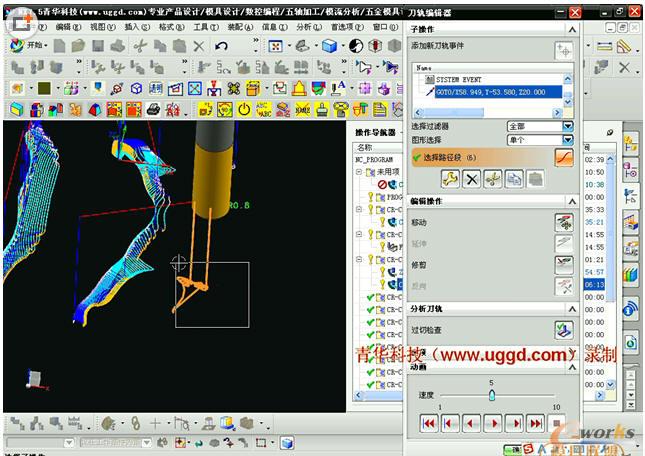Viewport: 645px width, 456px height.
Task: Click the 过切检查 gouge check icon
Action: point(564,329)
